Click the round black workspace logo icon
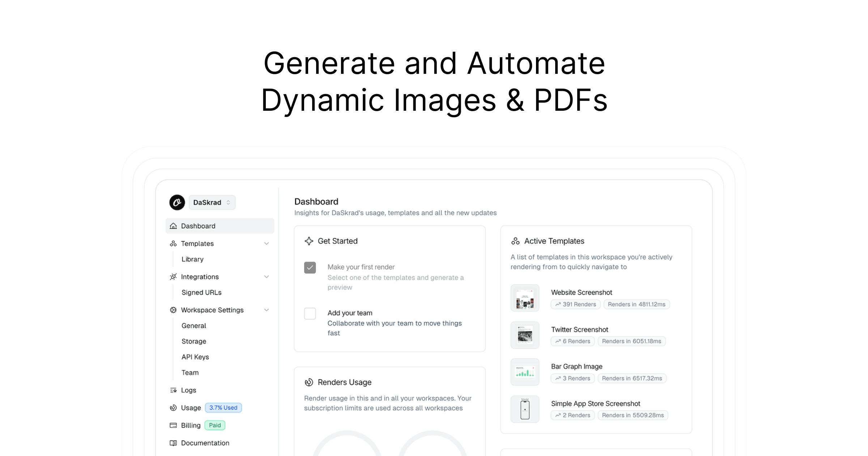 [x=177, y=202]
